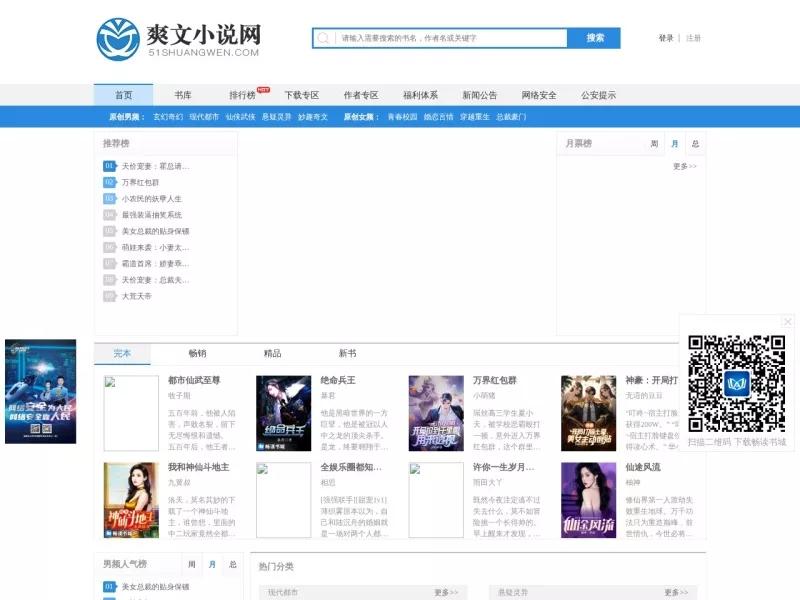Open the 福利体系 menu item

tap(420, 95)
